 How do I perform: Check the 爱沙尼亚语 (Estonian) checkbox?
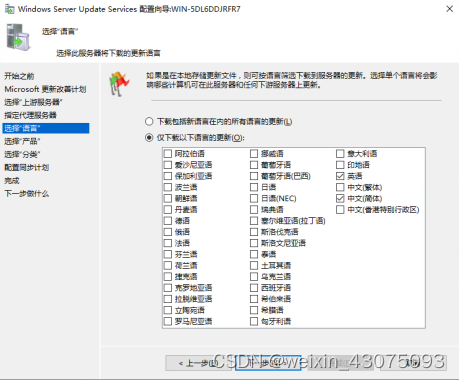coord(168,165)
